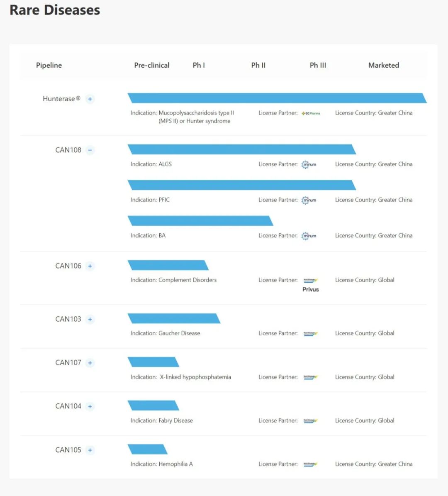Click the Mirum logo for PFIC

tap(309, 200)
